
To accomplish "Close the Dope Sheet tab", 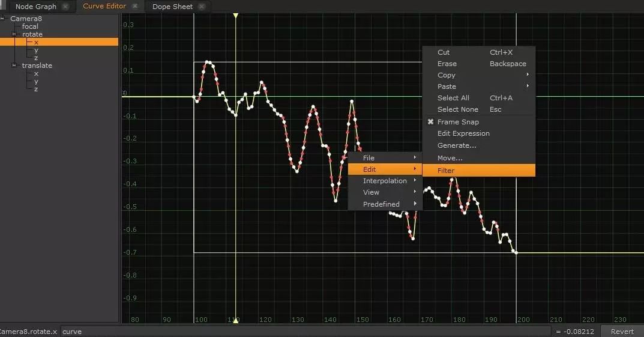I will pyautogui.click(x=201, y=7).
